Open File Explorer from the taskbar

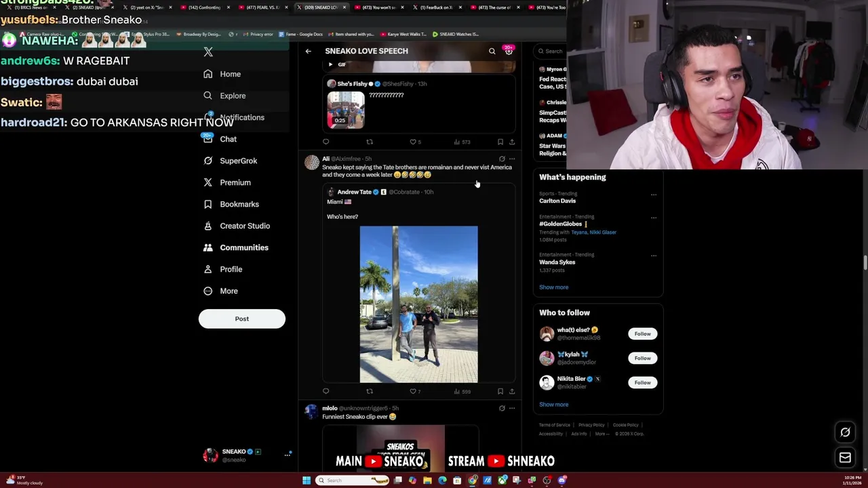click(x=427, y=481)
